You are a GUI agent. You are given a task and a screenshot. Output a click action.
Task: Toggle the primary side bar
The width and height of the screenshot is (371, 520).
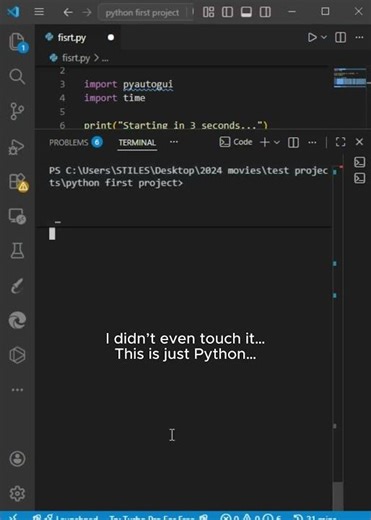tap(227, 12)
